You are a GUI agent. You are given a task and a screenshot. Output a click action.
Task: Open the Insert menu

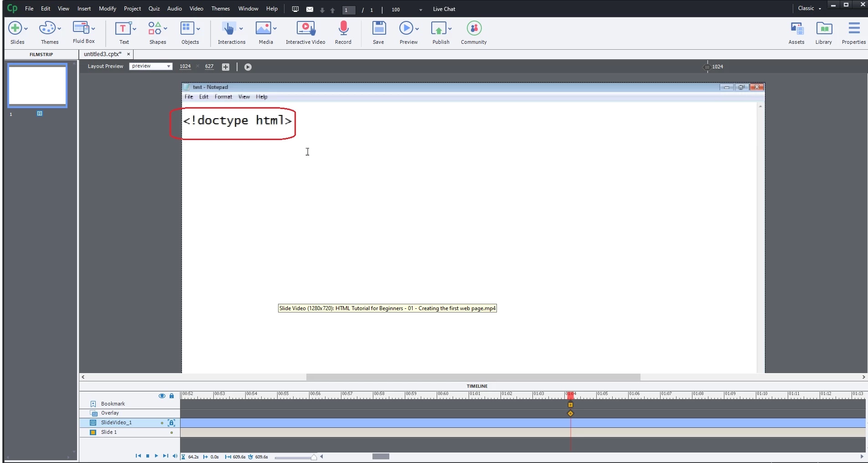tap(84, 9)
